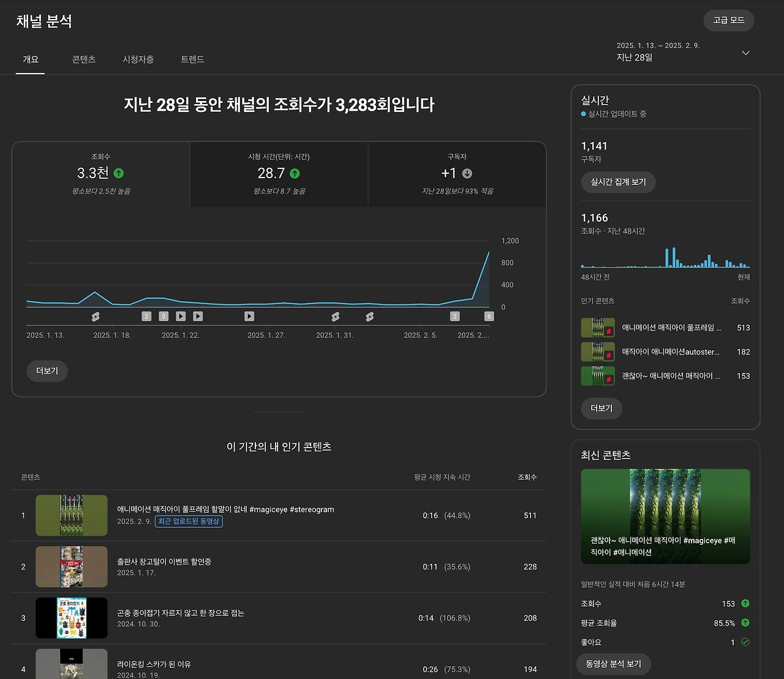Click 더보기 below the views chart

tap(47, 371)
